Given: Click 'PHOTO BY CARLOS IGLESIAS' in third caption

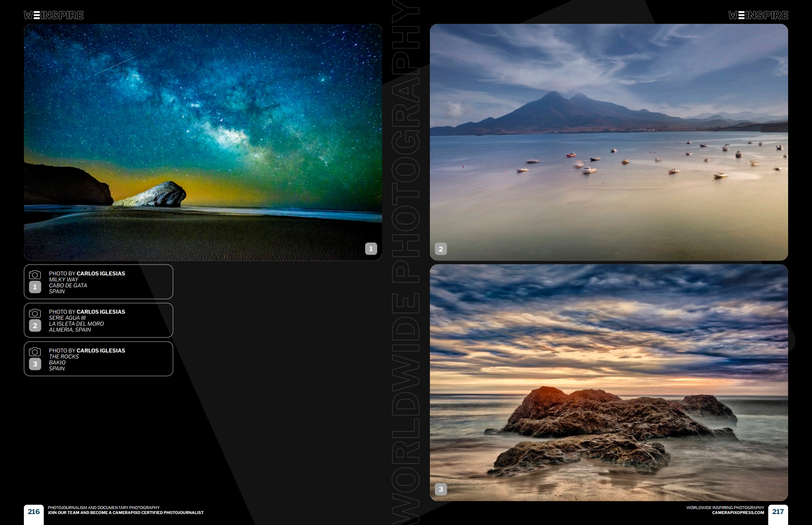Looking at the screenshot, I should (x=87, y=350).
